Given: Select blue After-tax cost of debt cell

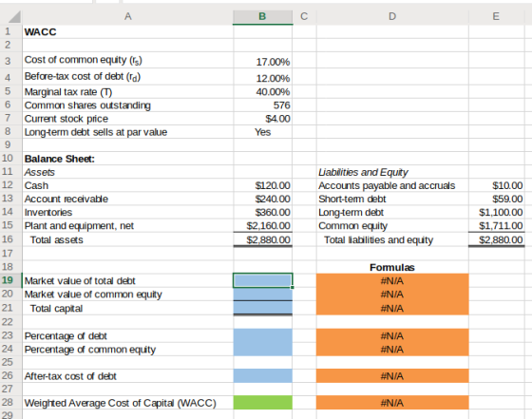Looking at the screenshot, I should (x=262, y=375).
